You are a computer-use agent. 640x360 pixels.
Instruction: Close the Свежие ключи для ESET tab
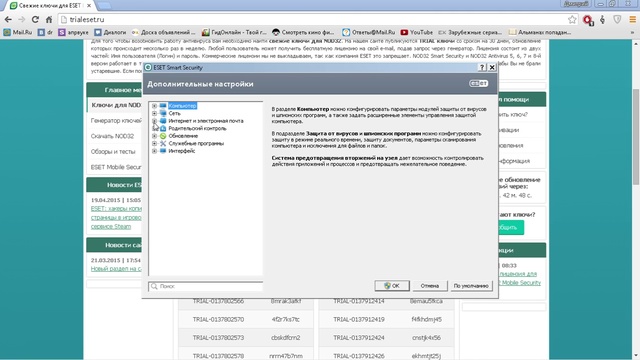click(89, 5)
